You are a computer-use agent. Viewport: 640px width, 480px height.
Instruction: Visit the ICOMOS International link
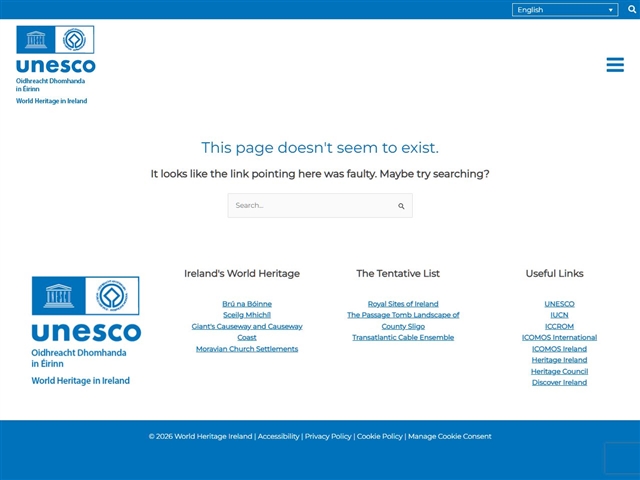pos(559,337)
